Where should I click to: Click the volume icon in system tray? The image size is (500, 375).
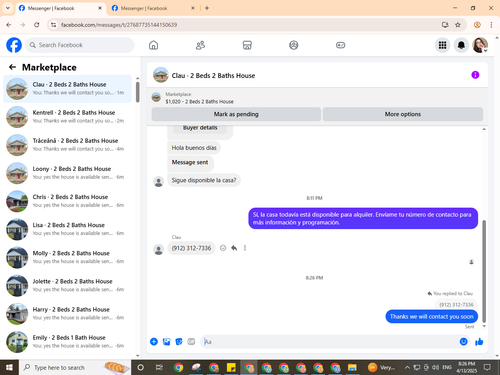(435, 367)
